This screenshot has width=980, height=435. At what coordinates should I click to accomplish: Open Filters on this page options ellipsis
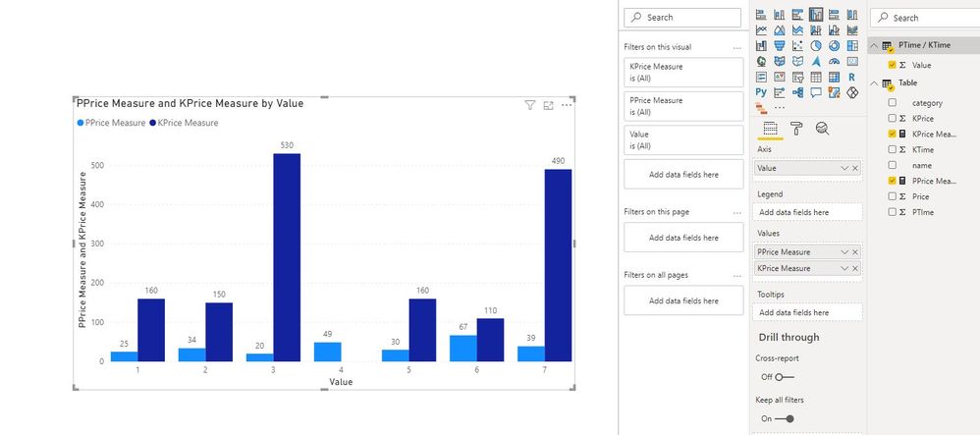736,212
